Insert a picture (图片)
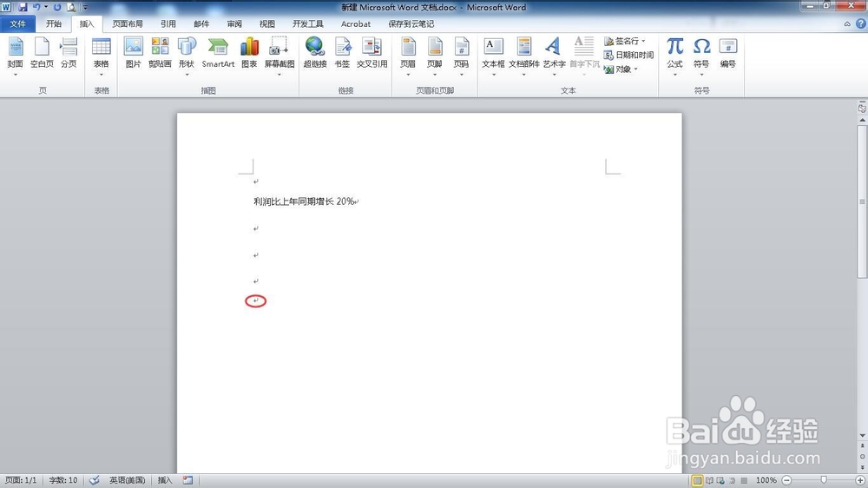 134,53
